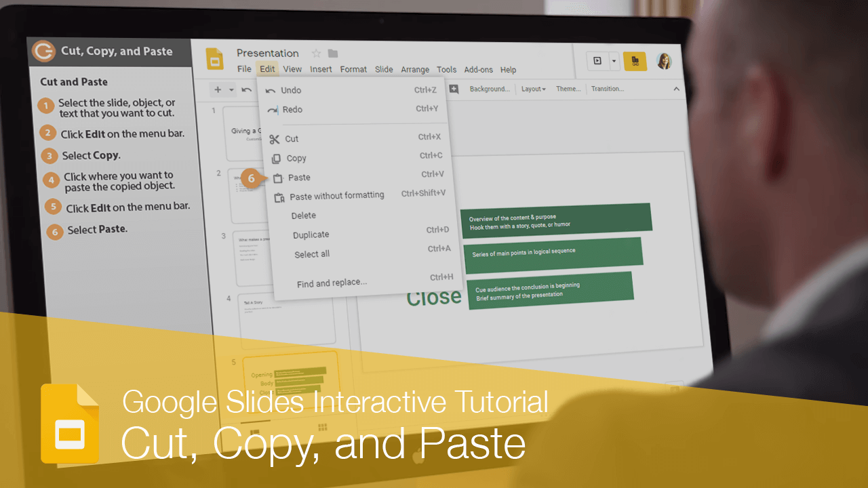Select Duplicate from the Edit menu
This screenshot has width=868, height=488.
click(x=311, y=235)
